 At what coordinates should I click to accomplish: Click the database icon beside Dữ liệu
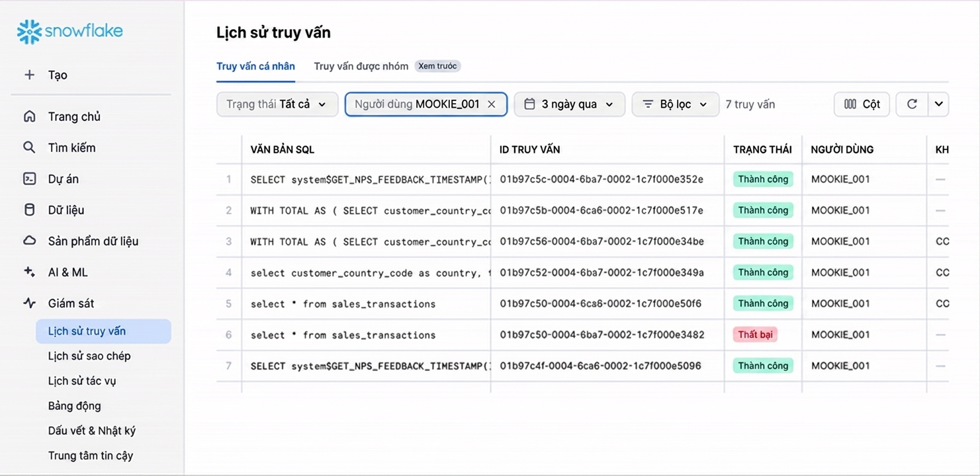tap(29, 210)
